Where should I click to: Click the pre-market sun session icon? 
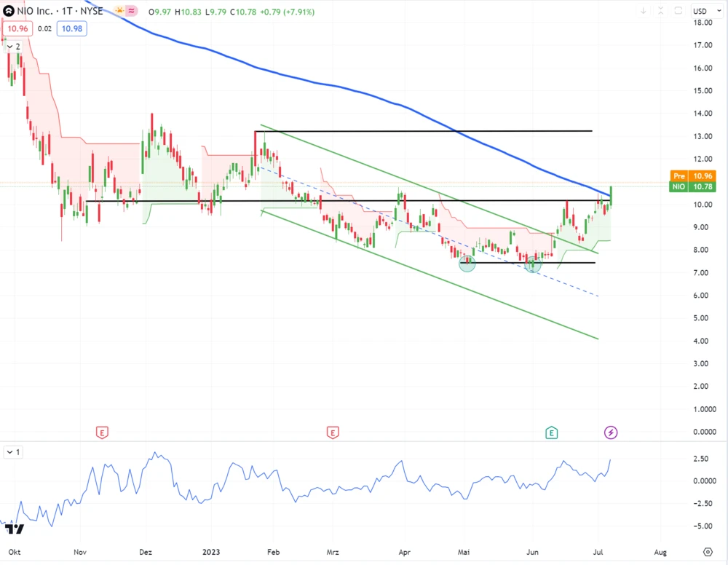coord(117,12)
